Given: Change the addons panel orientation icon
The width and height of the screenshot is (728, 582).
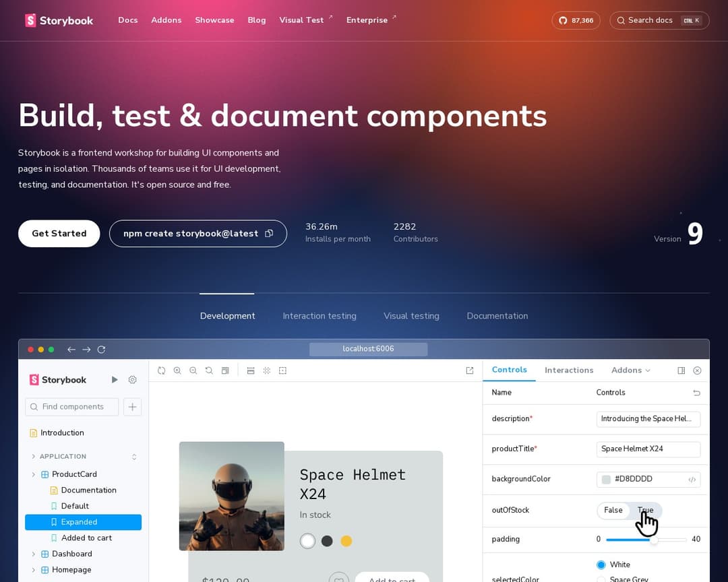Looking at the screenshot, I should tap(681, 370).
